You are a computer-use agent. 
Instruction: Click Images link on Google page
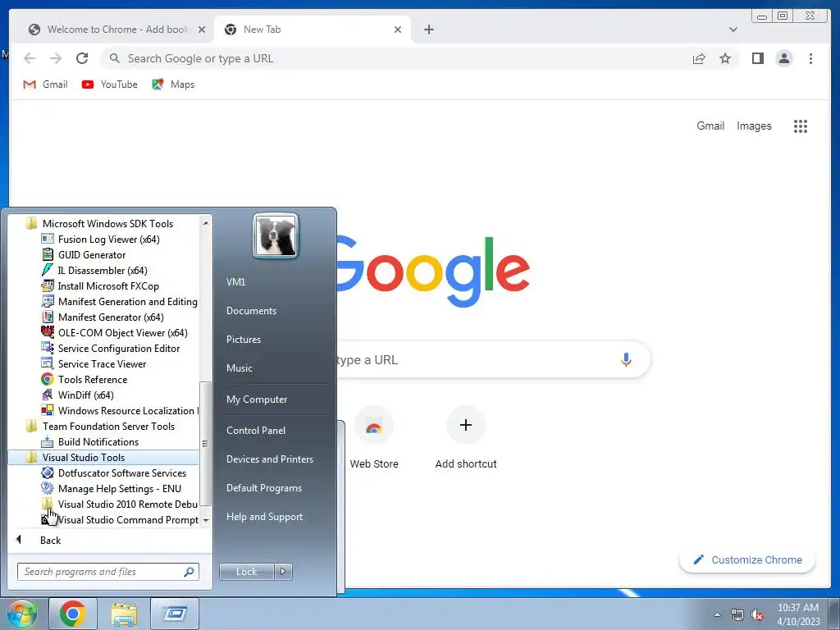click(x=754, y=126)
